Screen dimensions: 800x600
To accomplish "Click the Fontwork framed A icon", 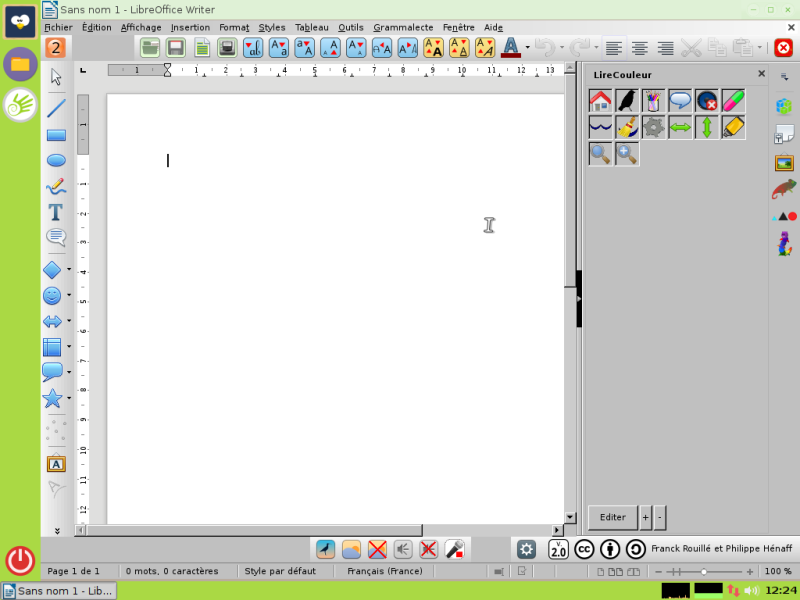I will click(56, 464).
